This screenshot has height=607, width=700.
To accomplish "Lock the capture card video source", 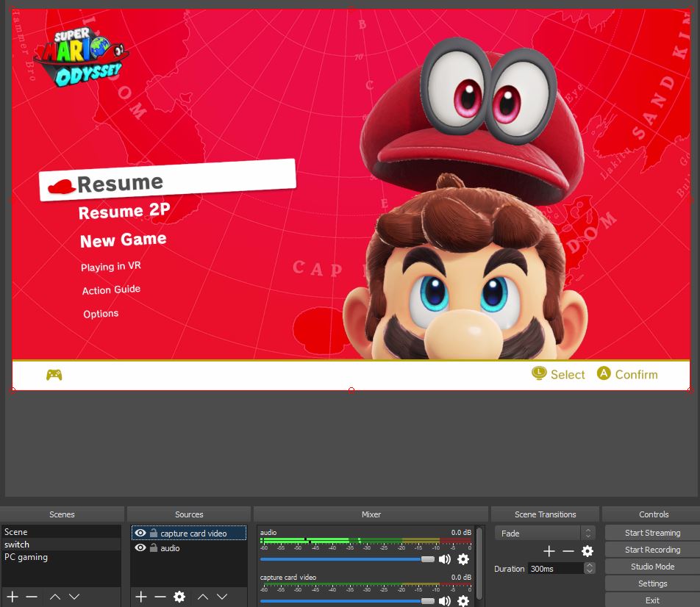I will coord(153,534).
